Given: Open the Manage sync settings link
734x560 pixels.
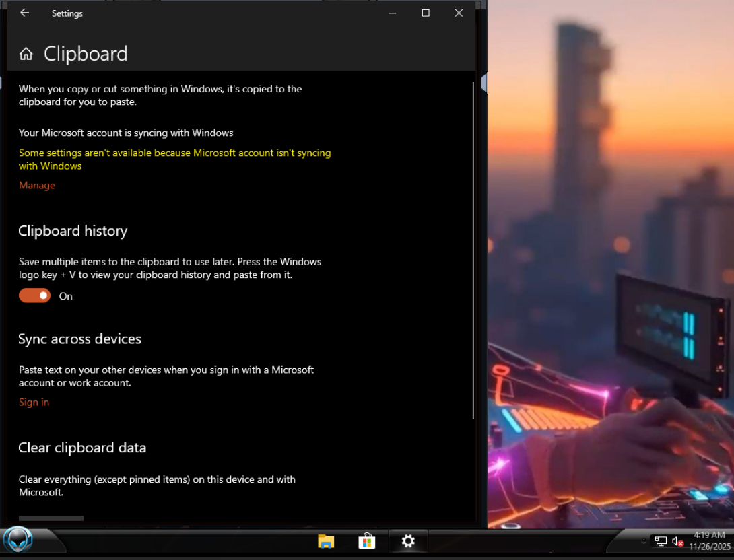Looking at the screenshot, I should click(x=37, y=185).
